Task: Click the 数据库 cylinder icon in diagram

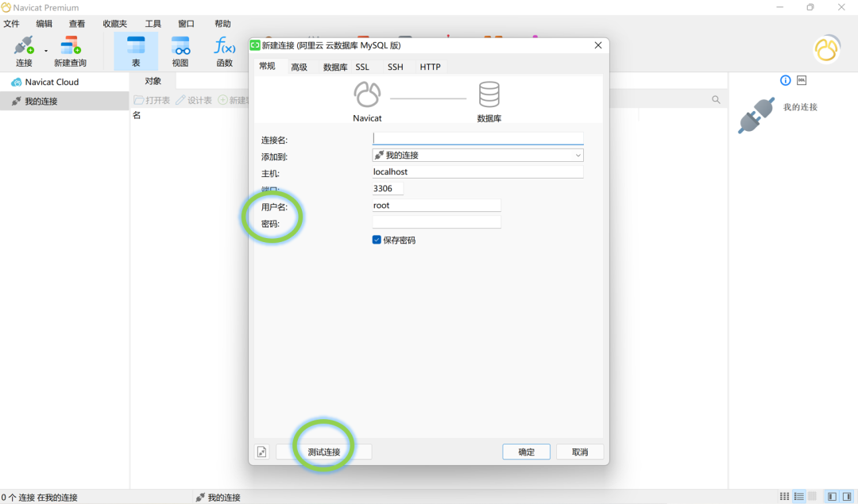Action: point(489,94)
